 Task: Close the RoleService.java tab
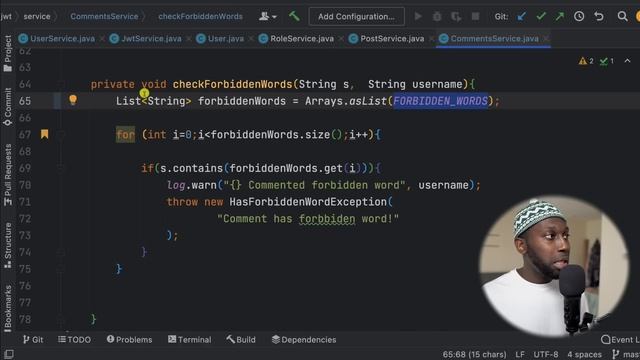tap(341, 39)
